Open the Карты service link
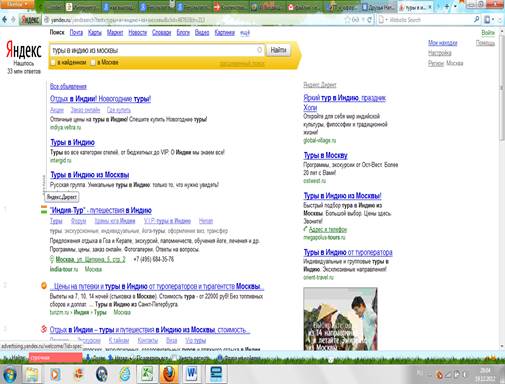The image size is (505, 384). (95, 33)
